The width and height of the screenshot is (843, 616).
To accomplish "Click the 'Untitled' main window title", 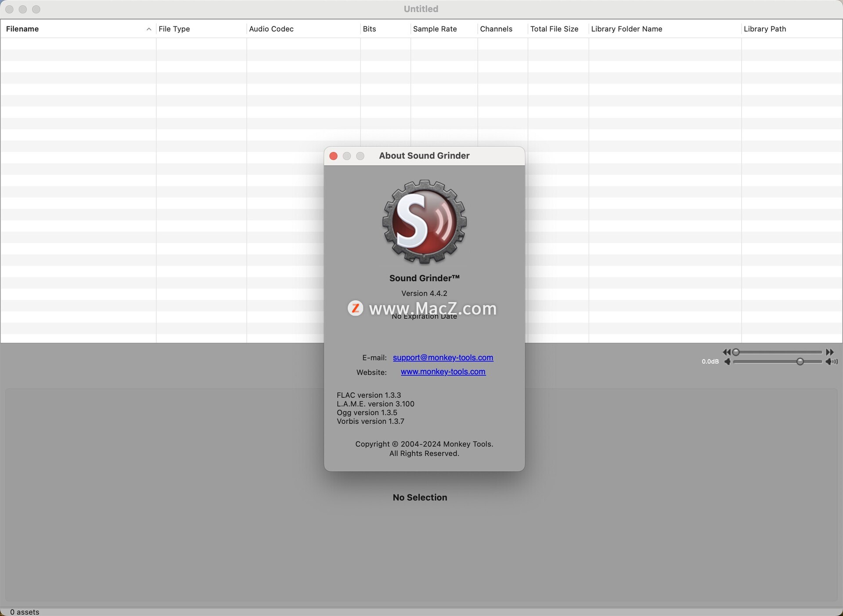I will click(x=421, y=9).
